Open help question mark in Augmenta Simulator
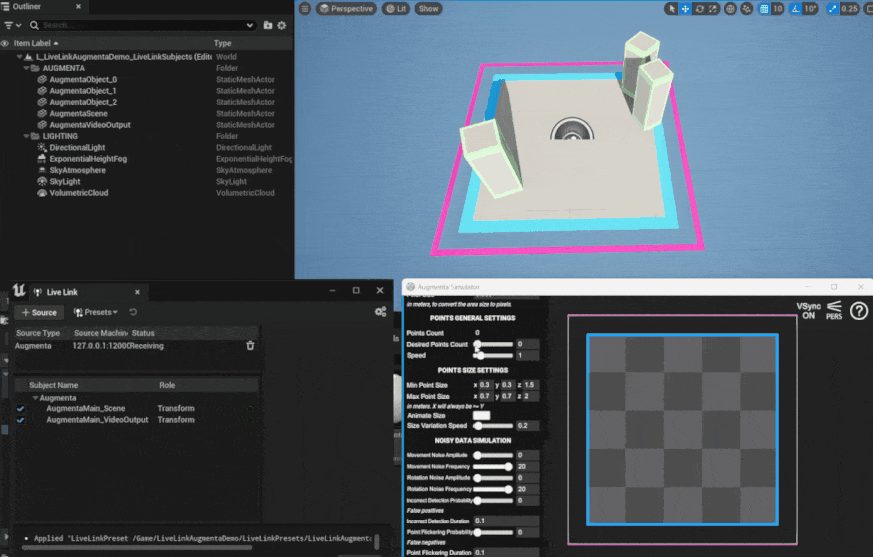 pyautogui.click(x=859, y=311)
